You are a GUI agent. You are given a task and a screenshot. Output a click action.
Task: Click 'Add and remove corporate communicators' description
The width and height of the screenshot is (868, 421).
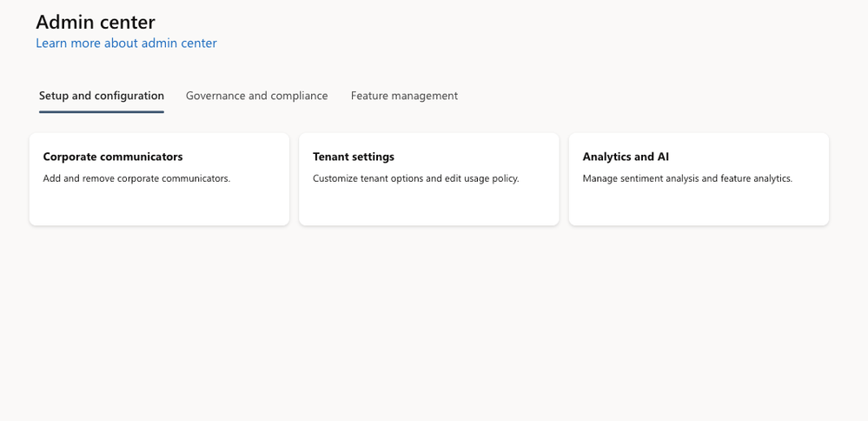point(136,179)
